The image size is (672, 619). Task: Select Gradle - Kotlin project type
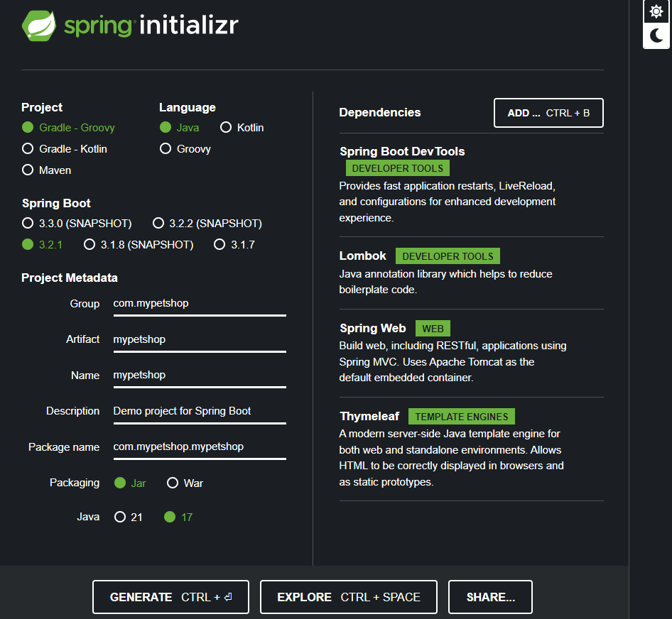[x=65, y=149]
